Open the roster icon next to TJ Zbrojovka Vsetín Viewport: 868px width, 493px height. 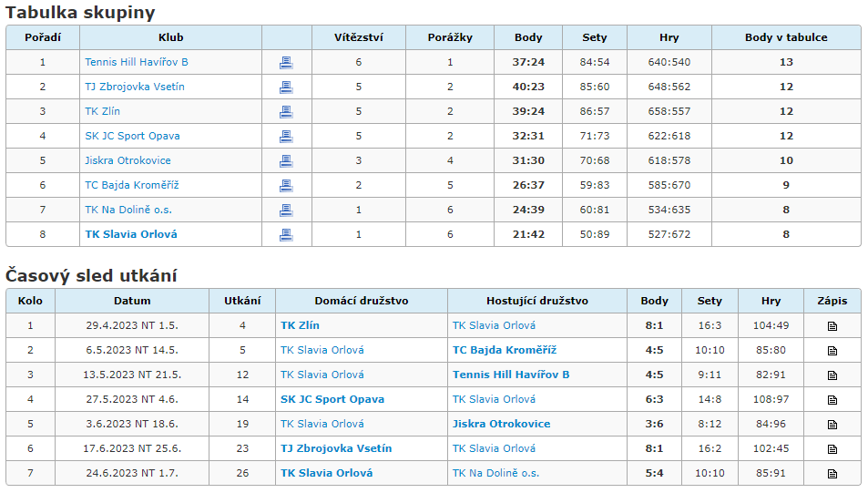pos(286,87)
